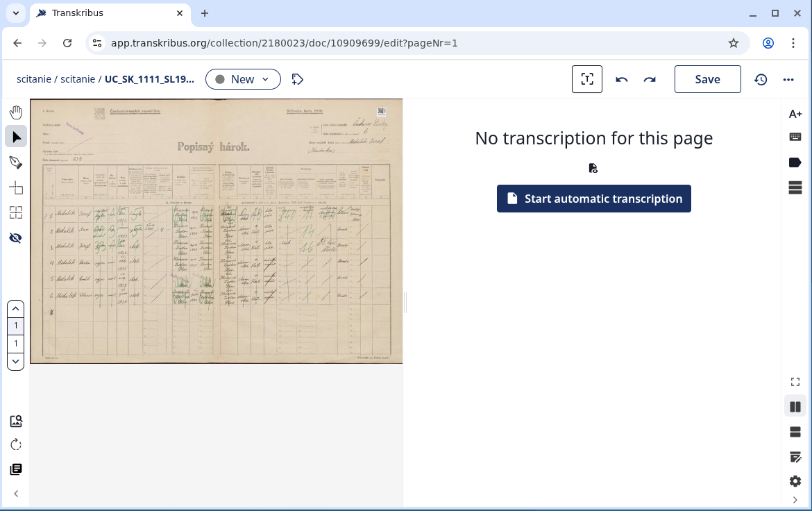Select the arrow pointer tool

point(16,137)
